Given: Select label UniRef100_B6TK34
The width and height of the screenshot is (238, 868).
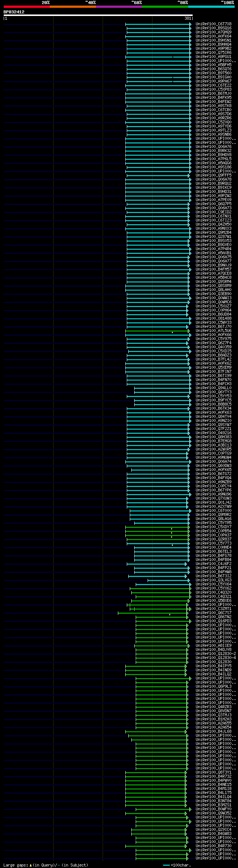Looking at the screenshot, I should point(213,408).
